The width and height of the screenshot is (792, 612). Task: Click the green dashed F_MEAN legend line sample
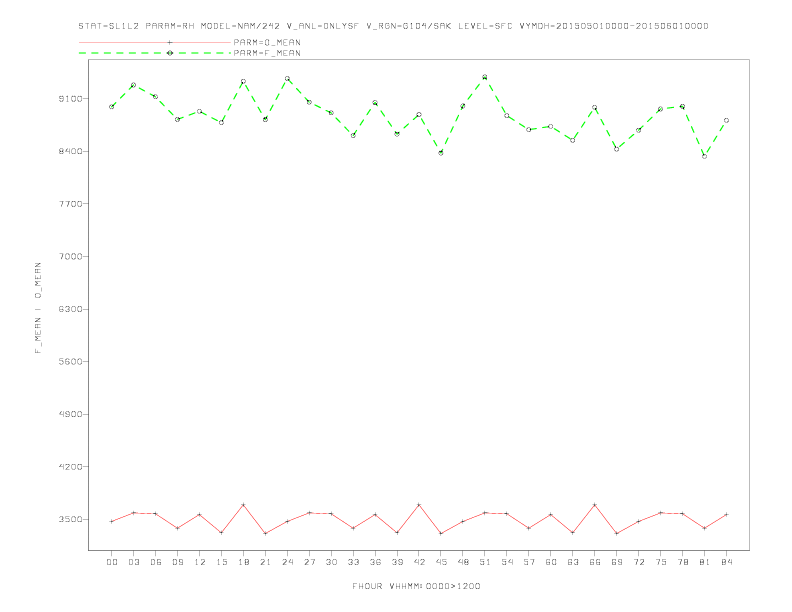tap(155, 53)
